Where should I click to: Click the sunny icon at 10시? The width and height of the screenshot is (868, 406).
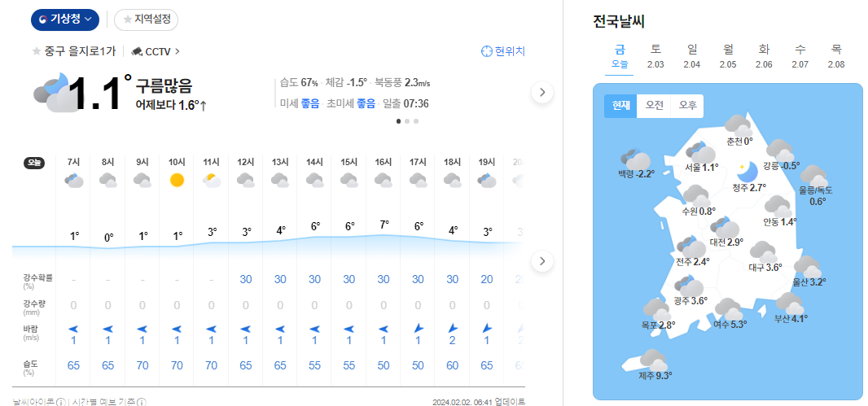tap(177, 181)
